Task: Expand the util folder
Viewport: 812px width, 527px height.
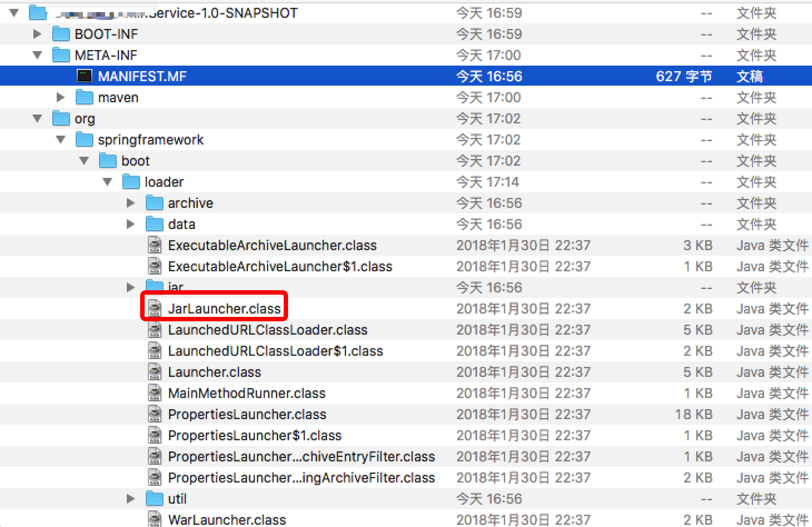Action: pos(131,499)
